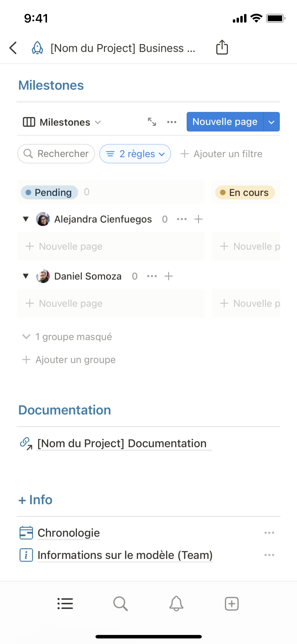
Task: Open the 2 règles filter dropdown
Action: tap(135, 154)
